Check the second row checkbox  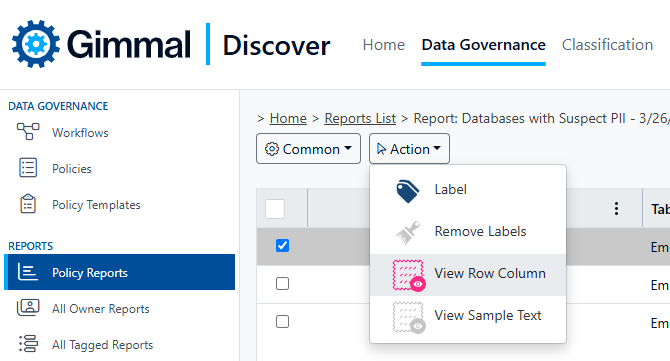pos(282,283)
